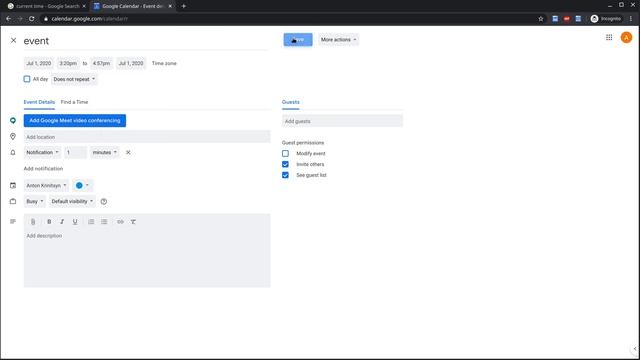Viewport: 640px width, 360px height.
Task: Open the More actions dropdown
Action: (x=338, y=40)
